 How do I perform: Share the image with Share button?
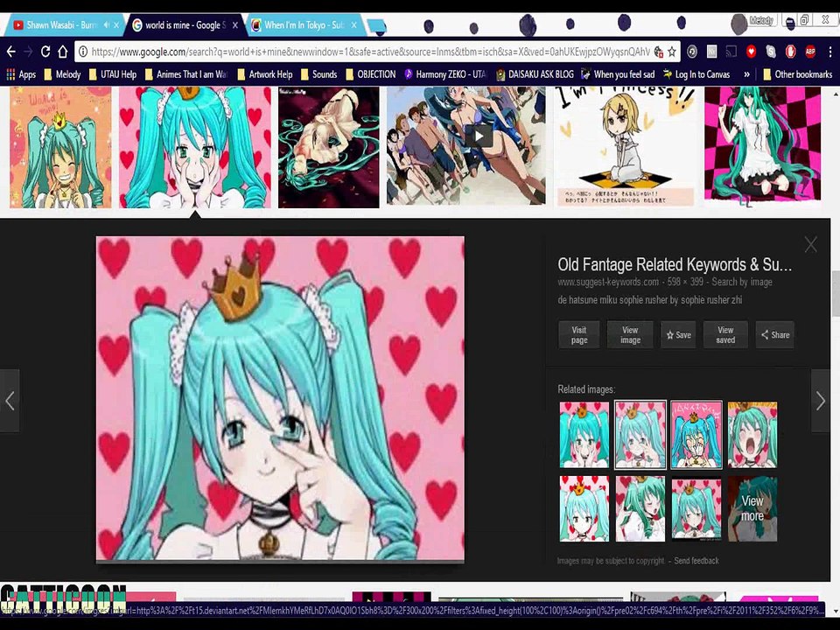(775, 335)
